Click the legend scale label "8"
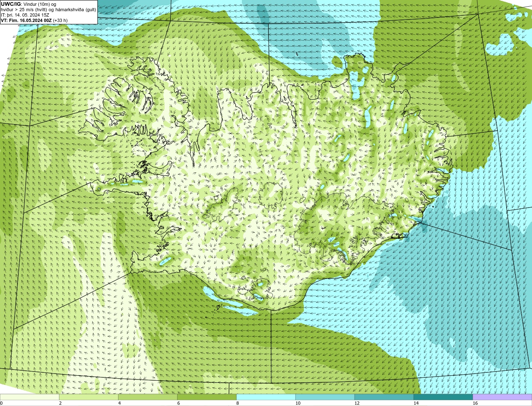Screen dimensions: 532x406 tap(237, 403)
